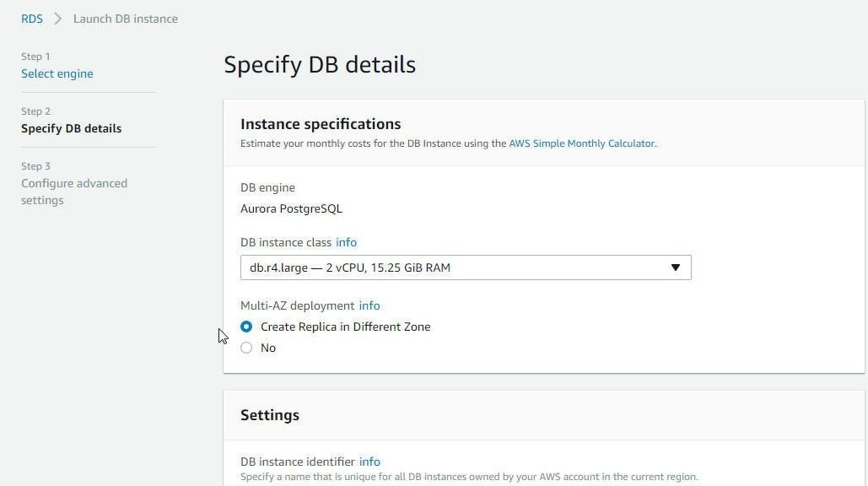The height and width of the screenshot is (486, 868).
Task: Open AWS Simple Monthly Calculator link
Action: (x=581, y=143)
